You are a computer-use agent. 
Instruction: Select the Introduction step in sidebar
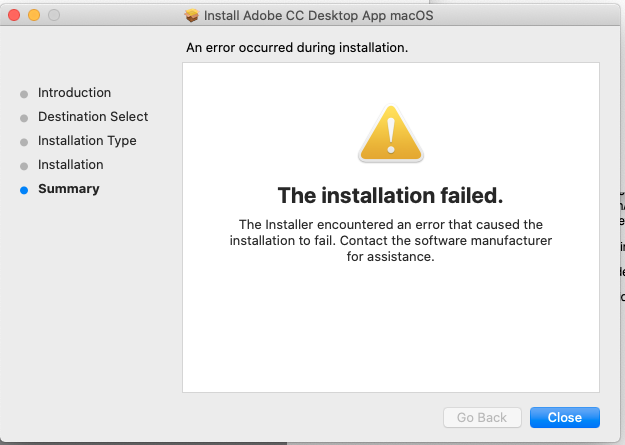pyautogui.click(x=75, y=93)
